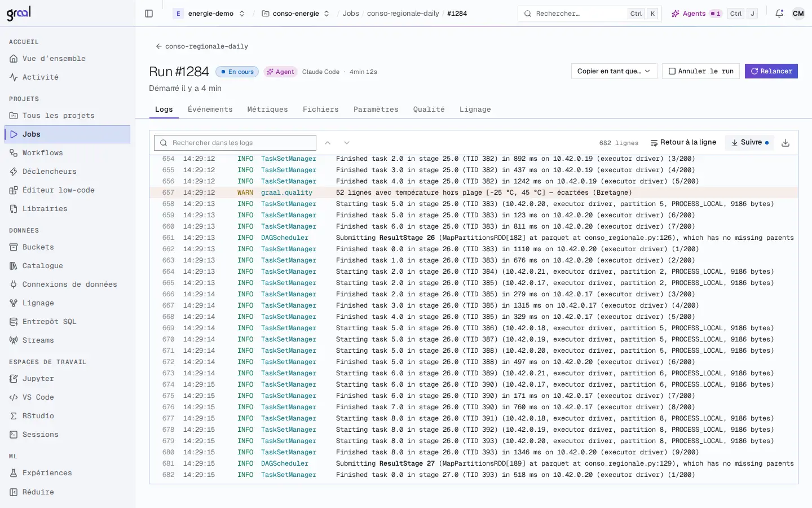Switch to the Qualité tab
This screenshot has height=508, width=812.
[x=429, y=110]
